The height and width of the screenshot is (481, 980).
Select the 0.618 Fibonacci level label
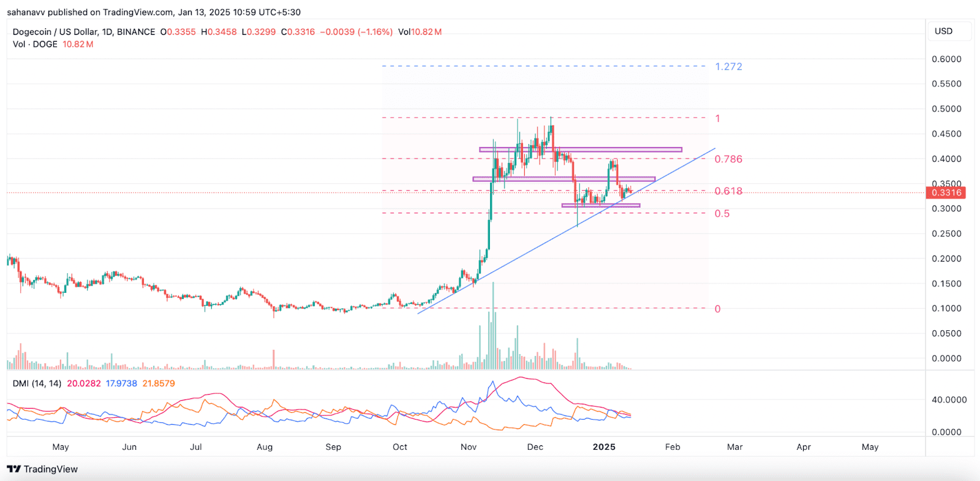(x=728, y=191)
